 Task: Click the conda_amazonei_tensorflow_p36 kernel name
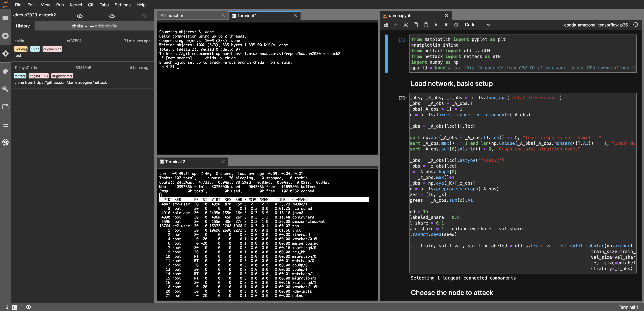pyautogui.click(x=596, y=25)
